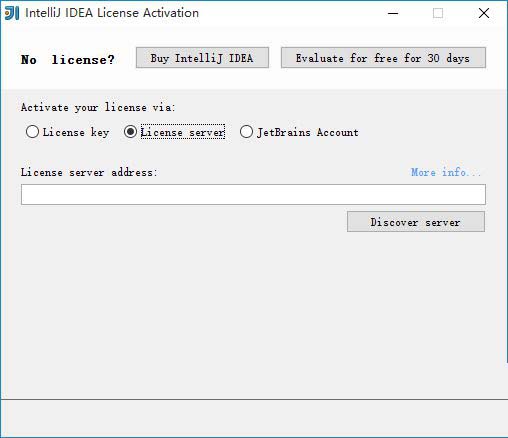Image resolution: width=508 pixels, height=438 pixels.
Task: Click the greyed-out maximize window icon
Action: (x=438, y=13)
